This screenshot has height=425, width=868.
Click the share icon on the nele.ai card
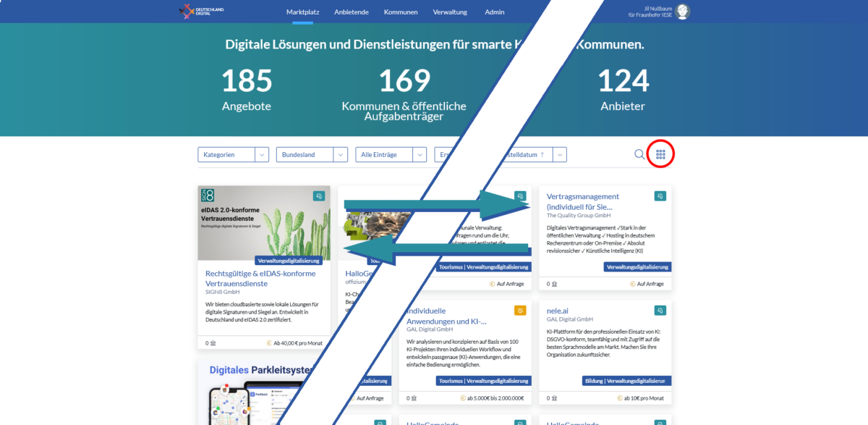[x=659, y=310]
